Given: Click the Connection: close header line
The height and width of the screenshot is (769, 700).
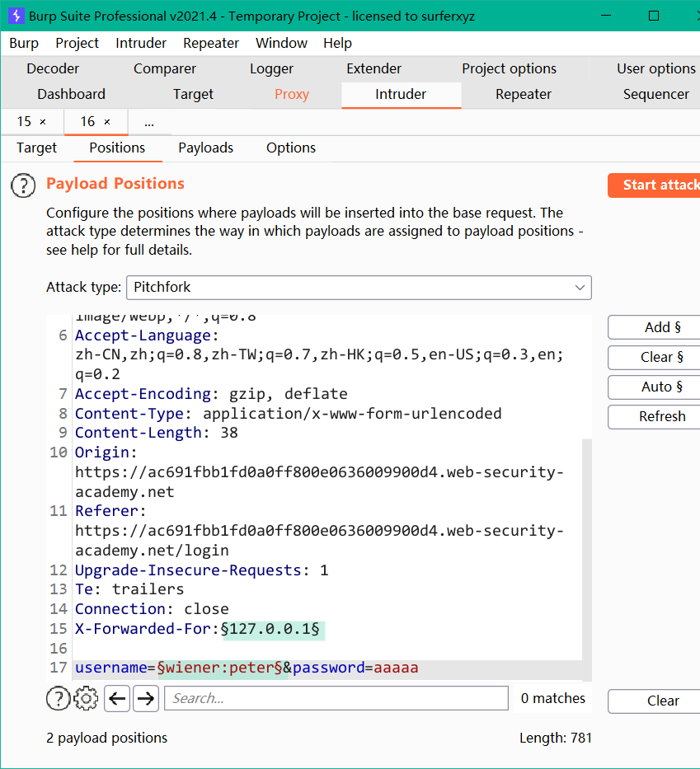Looking at the screenshot, I should [x=152, y=610].
